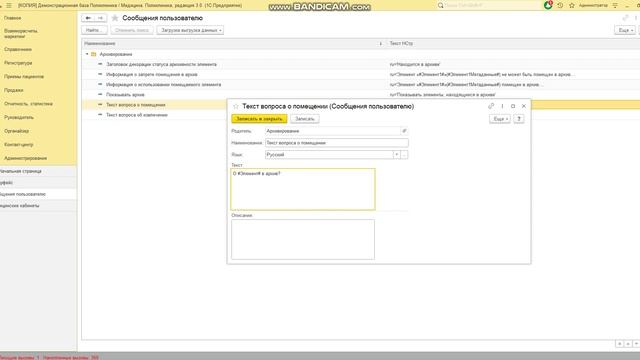Click into the Родитель input field

(x=333, y=131)
